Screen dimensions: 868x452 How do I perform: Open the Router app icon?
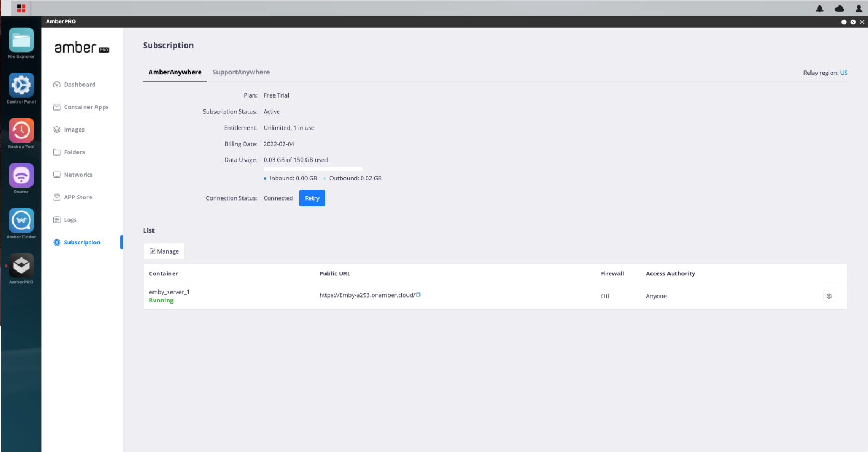click(21, 175)
